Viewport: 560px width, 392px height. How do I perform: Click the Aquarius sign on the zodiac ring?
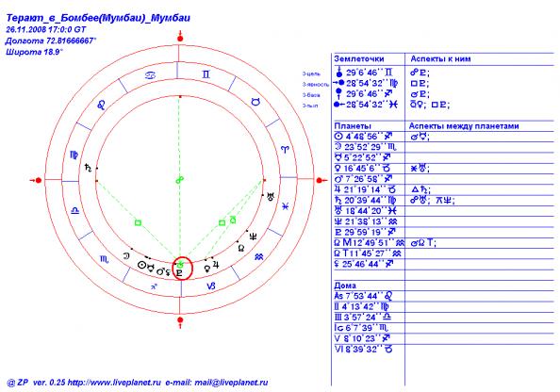click(x=259, y=256)
